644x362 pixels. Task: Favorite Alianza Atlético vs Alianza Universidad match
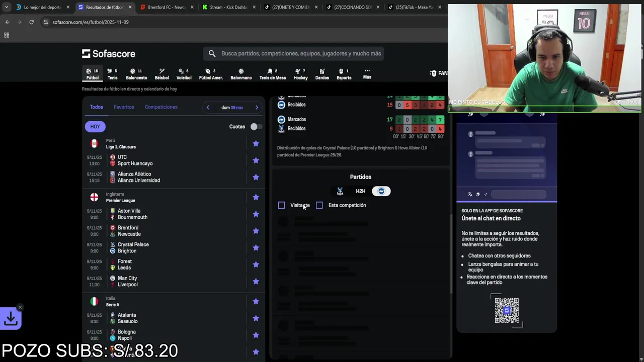tap(256, 177)
